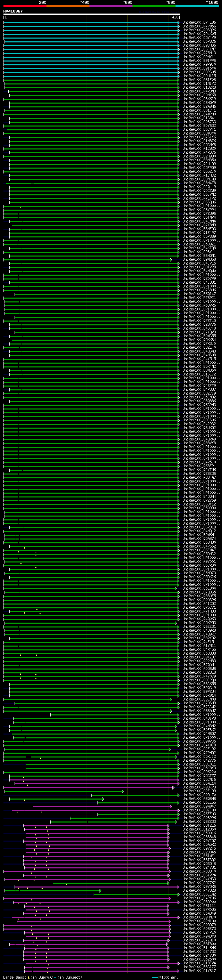The width and height of the screenshot is (222, 980).
Task: Click the UniRef100_Q4WPM0 label
Action: coord(199,114)
